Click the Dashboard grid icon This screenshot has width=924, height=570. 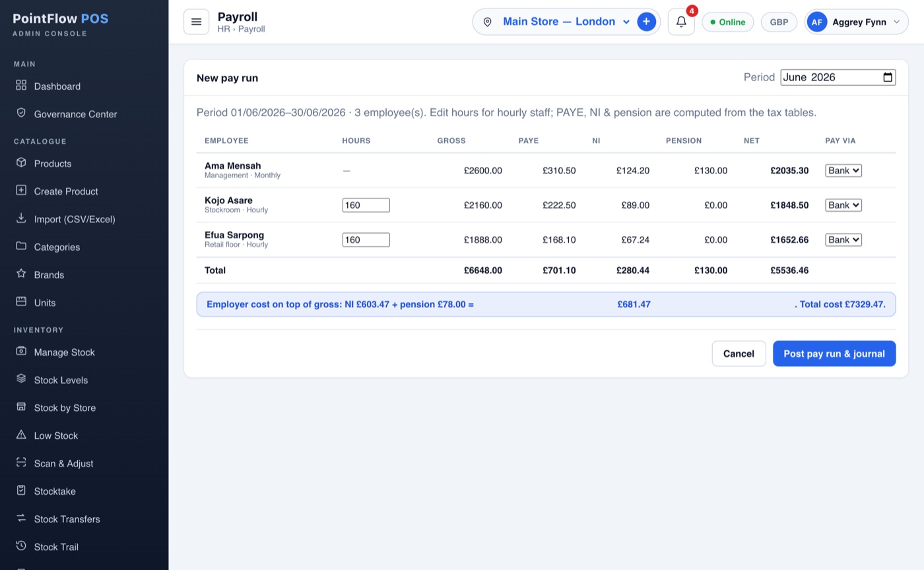21,86
